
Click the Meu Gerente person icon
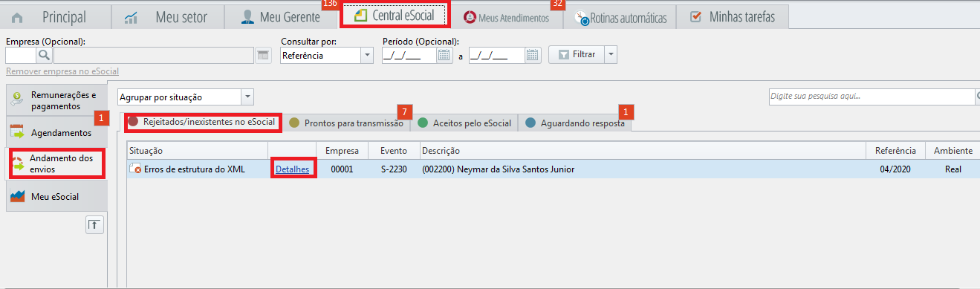pyautogui.click(x=248, y=16)
